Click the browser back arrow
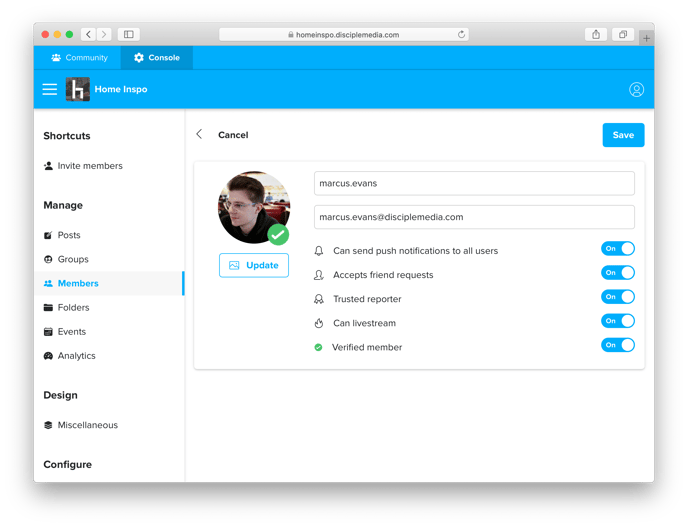Image resolution: width=688 pixels, height=527 pixels. tap(88, 34)
